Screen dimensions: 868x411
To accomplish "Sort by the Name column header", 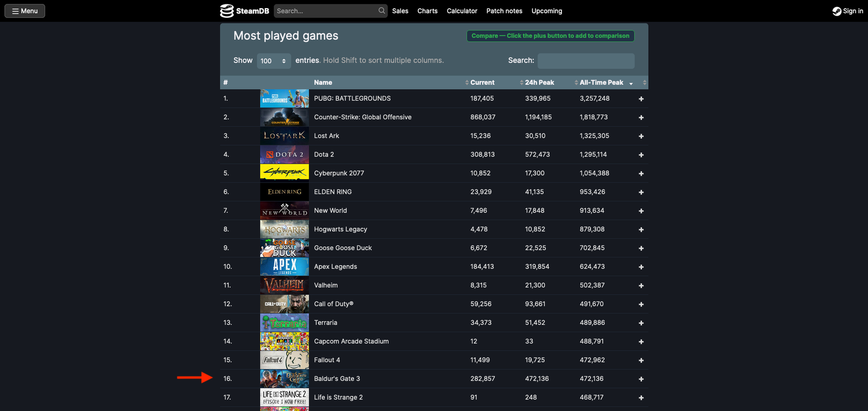I will (x=323, y=83).
